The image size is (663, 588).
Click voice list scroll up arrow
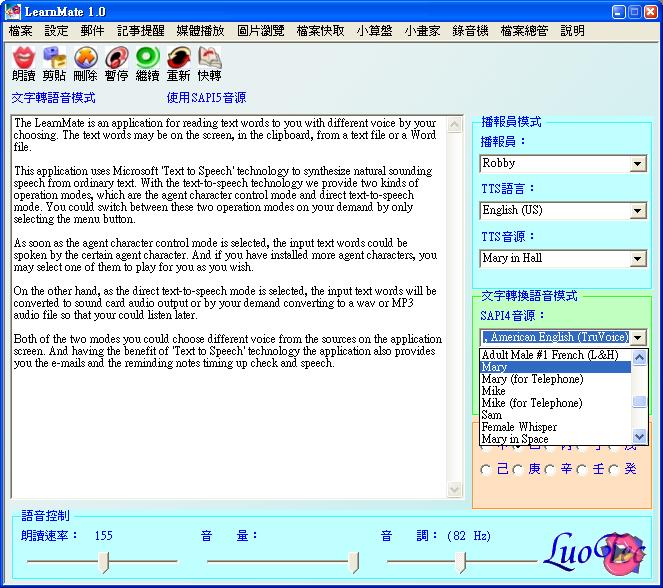pos(639,358)
